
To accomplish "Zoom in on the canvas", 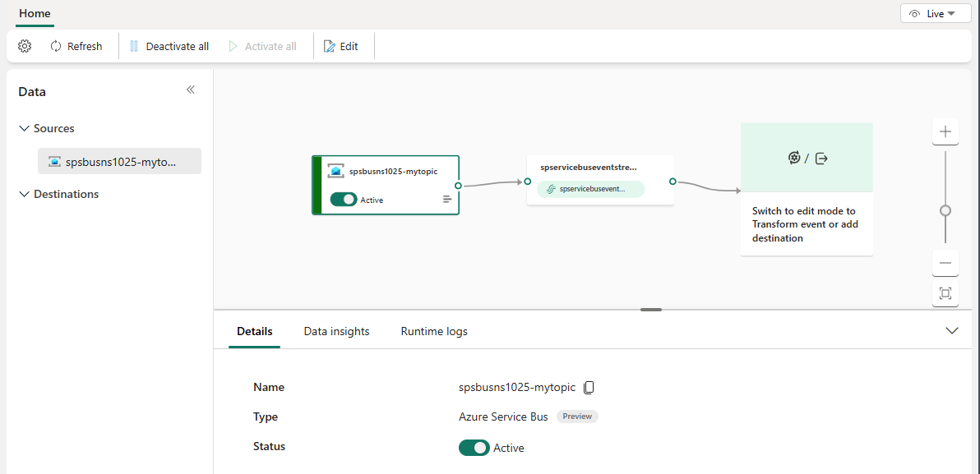I will [x=945, y=131].
